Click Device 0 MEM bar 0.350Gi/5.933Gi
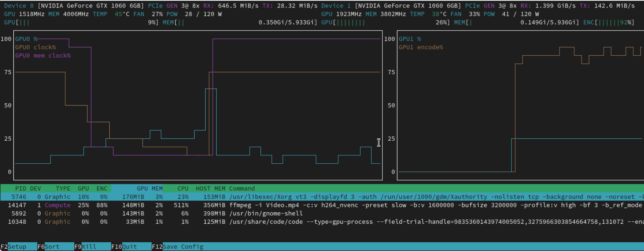The height and width of the screenshot is (251, 644). tap(240, 22)
